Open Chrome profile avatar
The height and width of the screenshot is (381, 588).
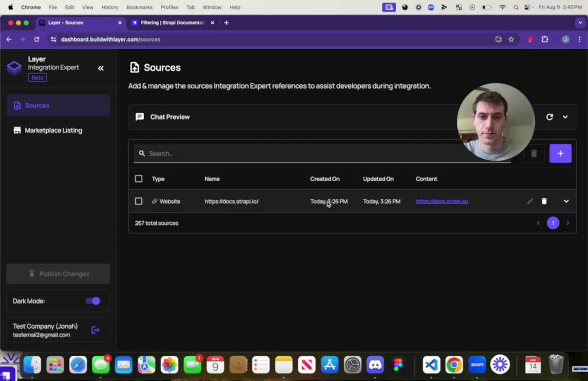click(x=565, y=39)
